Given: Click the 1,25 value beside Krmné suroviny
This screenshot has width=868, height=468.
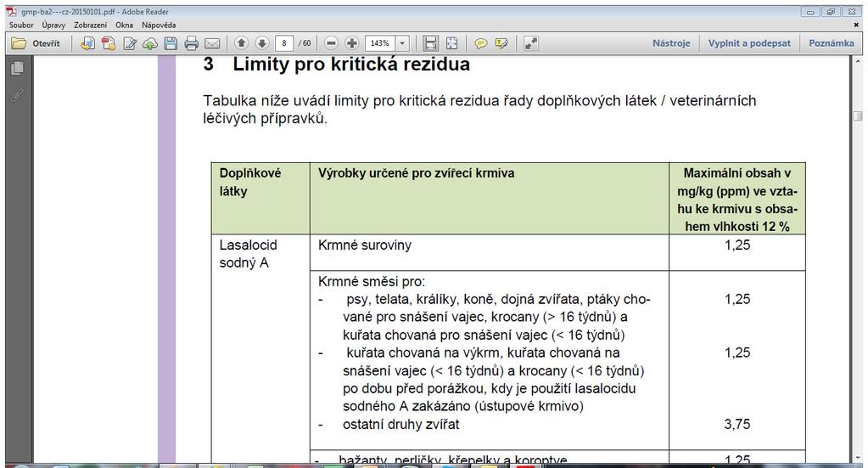Looking at the screenshot, I should 736,245.
